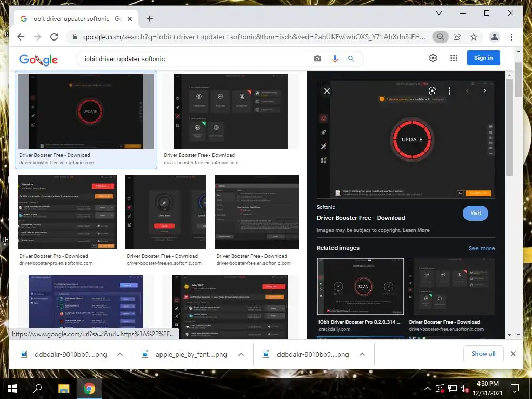Go to the previous image in the preview

point(467,91)
